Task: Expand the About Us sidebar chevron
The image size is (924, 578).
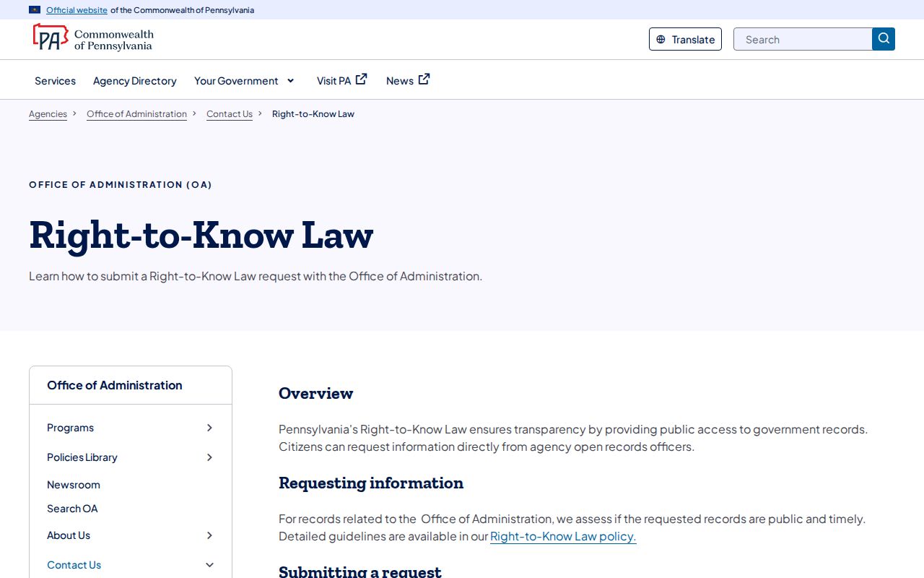Action: click(x=209, y=535)
